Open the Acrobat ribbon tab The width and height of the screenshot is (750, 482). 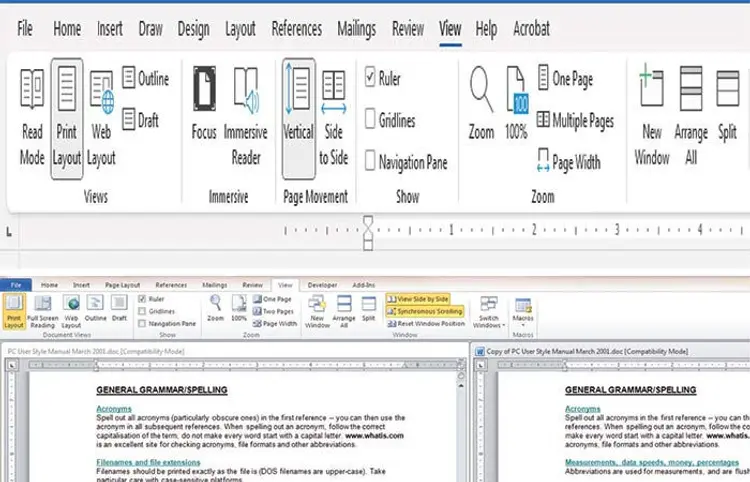(531, 29)
